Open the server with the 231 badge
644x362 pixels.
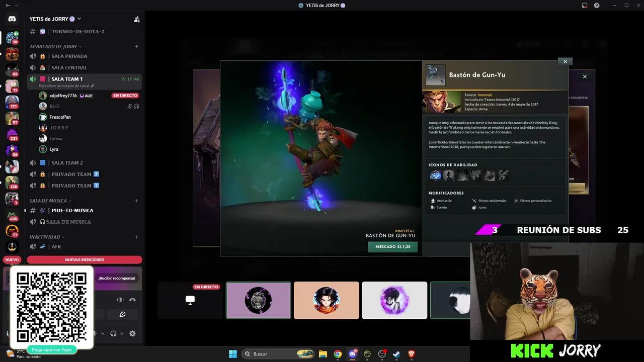pyautogui.click(x=12, y=134)
